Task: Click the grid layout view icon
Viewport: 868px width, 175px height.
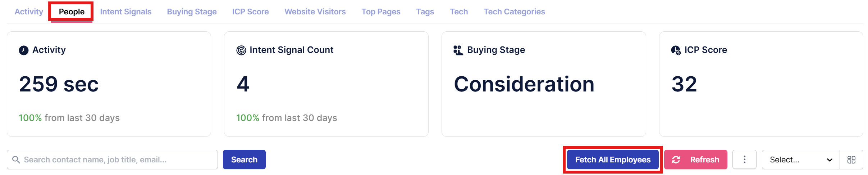Action: pyautogui.click(x=851, y=160)
